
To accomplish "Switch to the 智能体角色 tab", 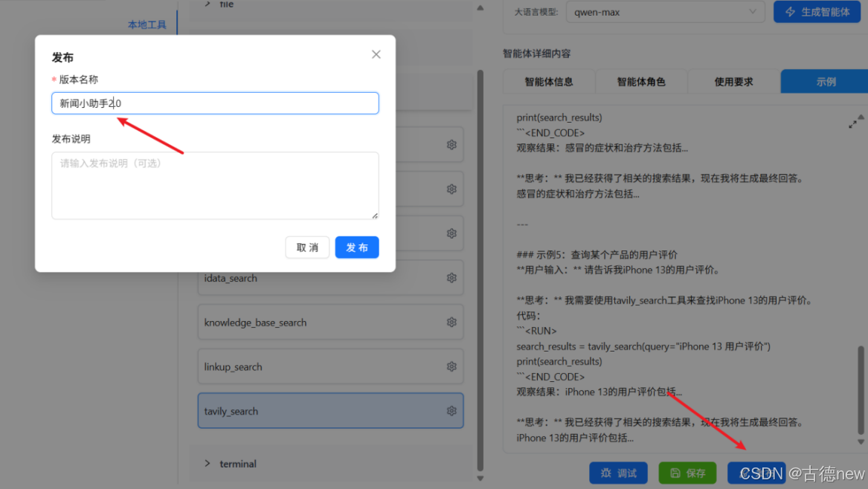I will 641,82.
